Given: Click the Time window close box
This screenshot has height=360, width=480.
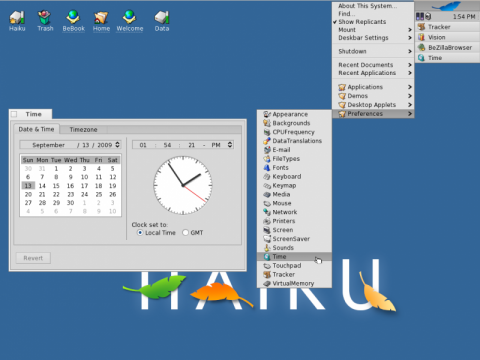Looking at the screenshot, I should click(14, 114).
